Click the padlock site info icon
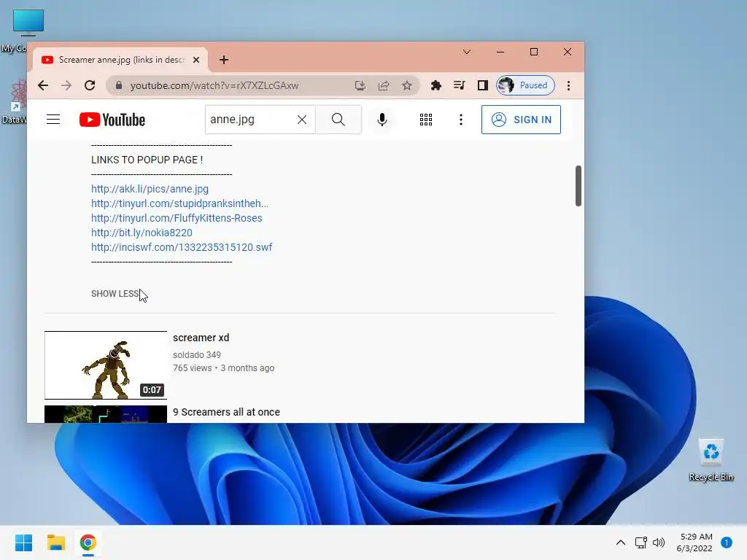Image resolution: width=747 pixels, height=560 pixels. coord(119,85)
